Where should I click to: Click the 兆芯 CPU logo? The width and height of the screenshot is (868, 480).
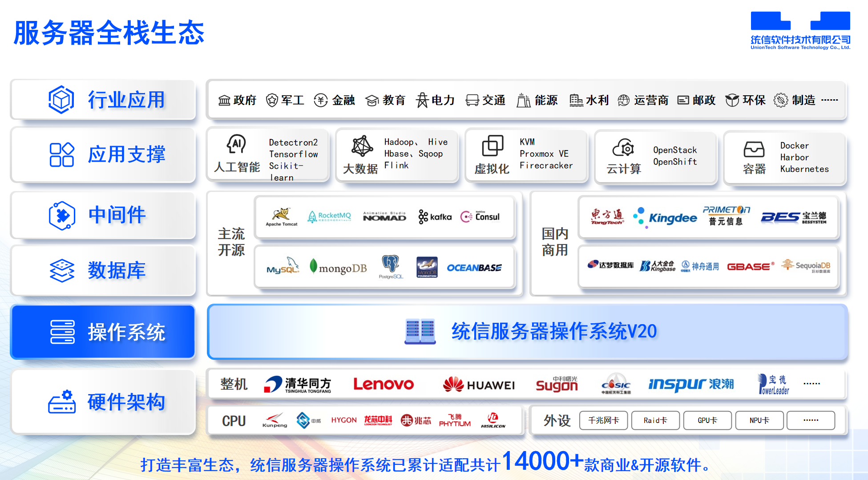click(x=416, y=420)
